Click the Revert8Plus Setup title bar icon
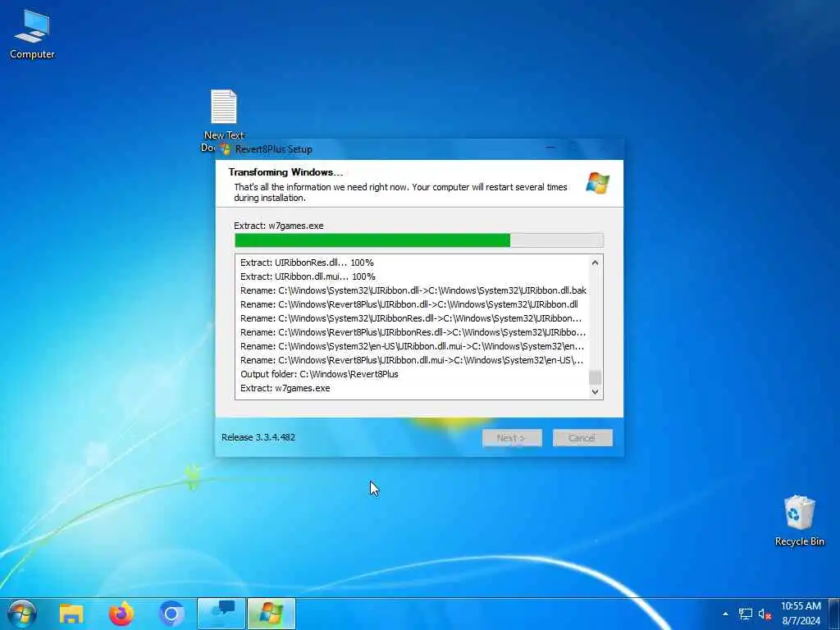Viewport: 840px width, 630px height. coord(225,149)
